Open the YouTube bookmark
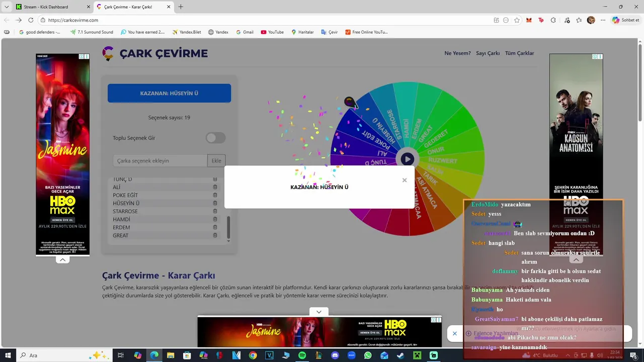The height and width of the screenshot is (362, 644). [272, 32]
